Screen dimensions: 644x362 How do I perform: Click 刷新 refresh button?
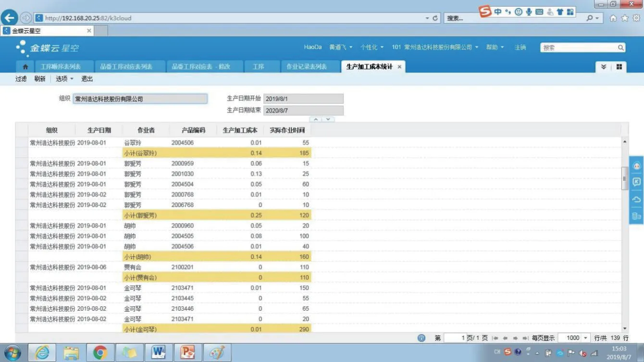click(x=40, y=79)
